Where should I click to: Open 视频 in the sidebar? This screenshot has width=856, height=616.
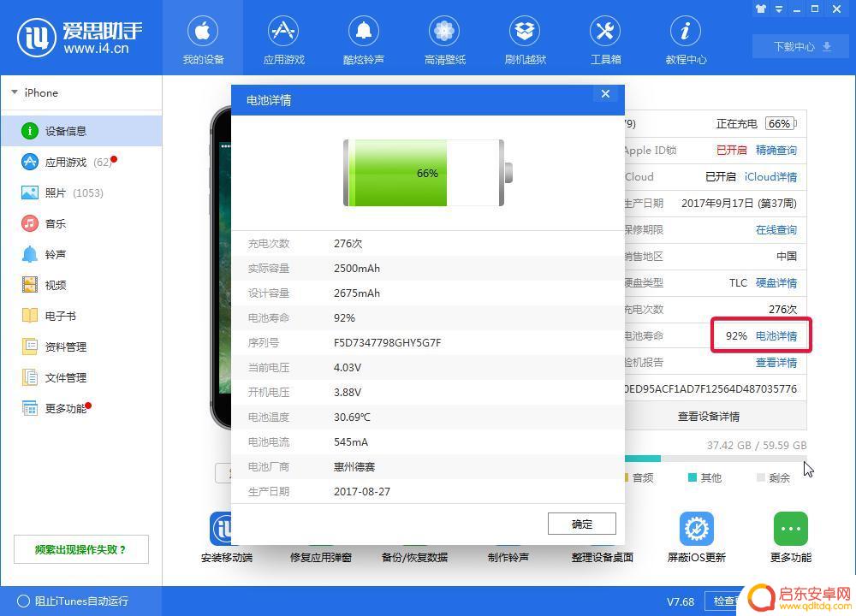(x=81, y=285)
